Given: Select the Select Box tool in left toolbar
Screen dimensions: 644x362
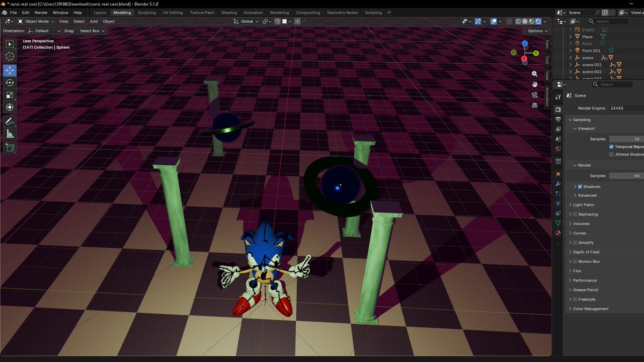Looking at the screenshot, I should pyautogui.click(x=10, y=44).
